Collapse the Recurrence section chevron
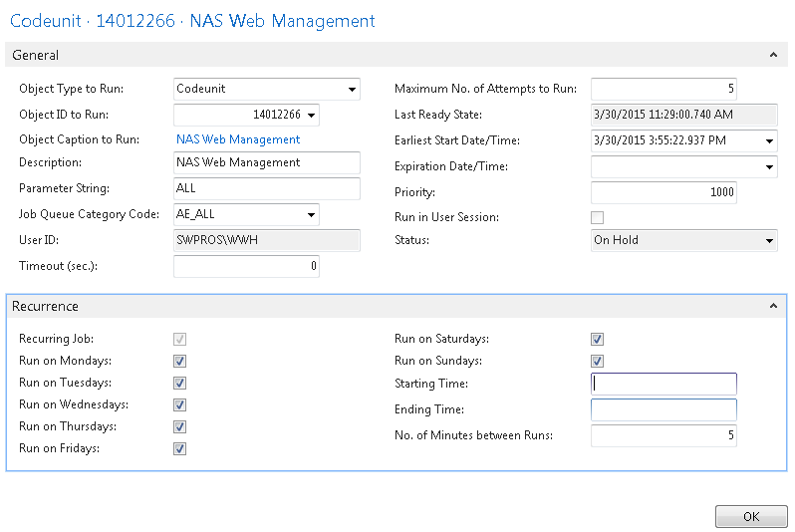Viewport: 795px width, 532px height. 773,307
